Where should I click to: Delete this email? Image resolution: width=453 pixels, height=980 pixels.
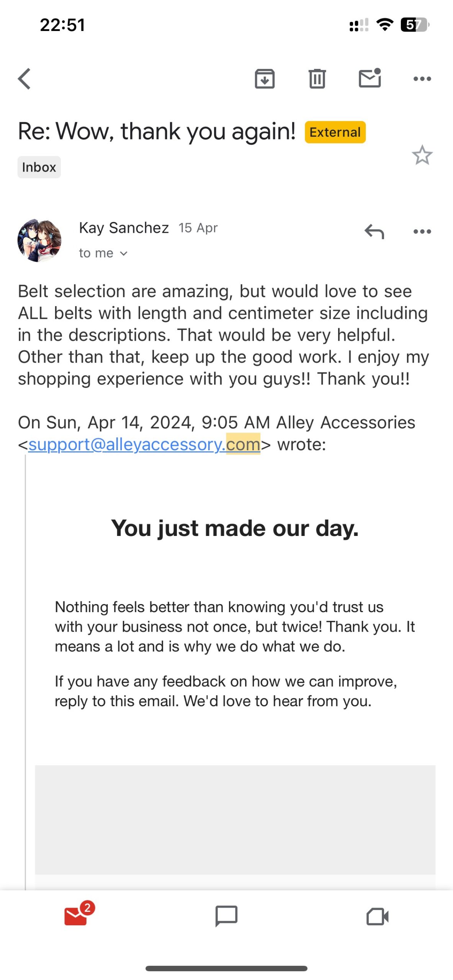point(317,78)
